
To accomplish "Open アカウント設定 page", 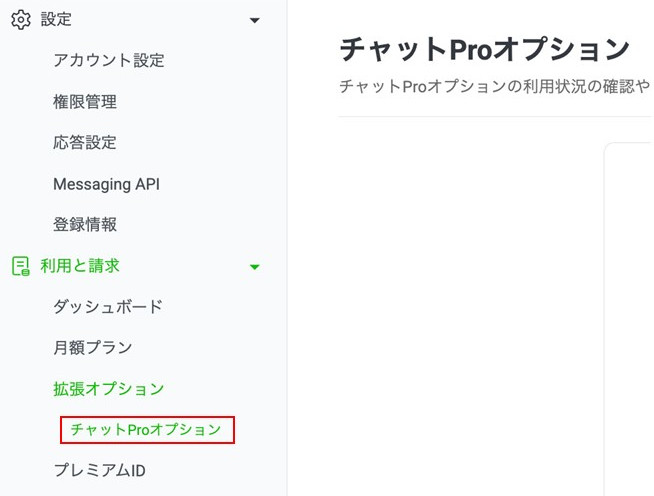I will click(x=109, y=61).
